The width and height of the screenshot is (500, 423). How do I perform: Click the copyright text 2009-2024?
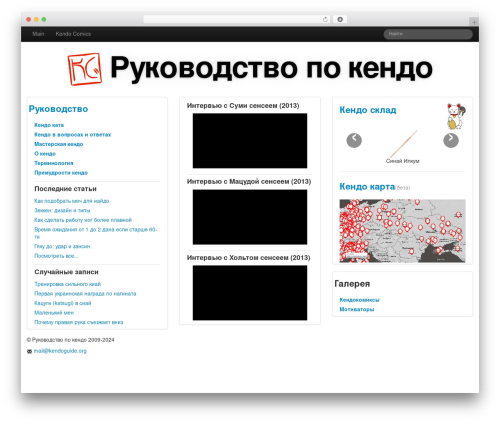70,340
